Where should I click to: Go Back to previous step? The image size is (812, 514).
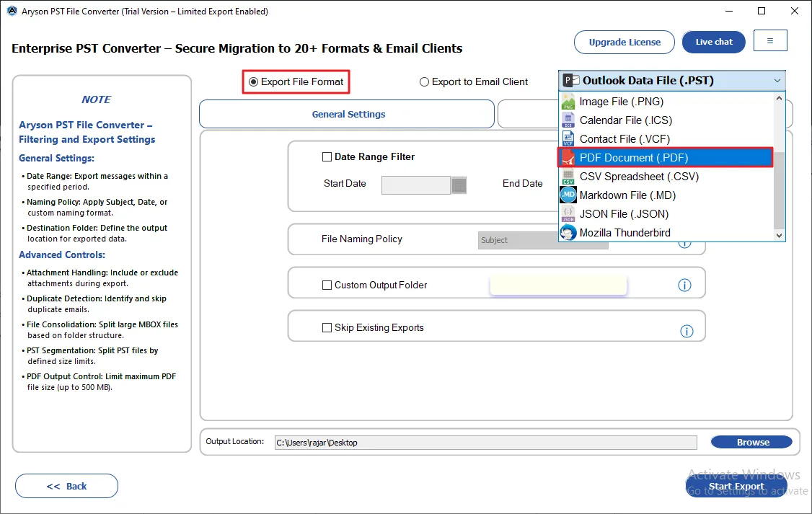tap(67, 486)
